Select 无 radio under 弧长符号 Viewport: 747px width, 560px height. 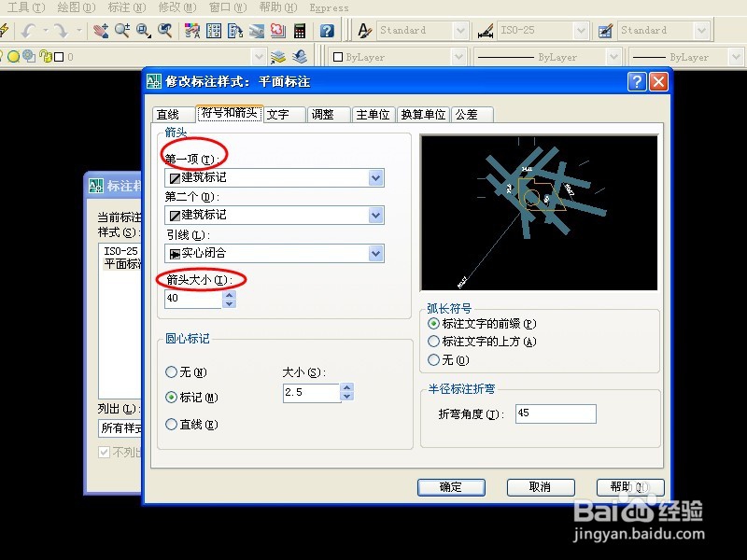coord(433,359)
